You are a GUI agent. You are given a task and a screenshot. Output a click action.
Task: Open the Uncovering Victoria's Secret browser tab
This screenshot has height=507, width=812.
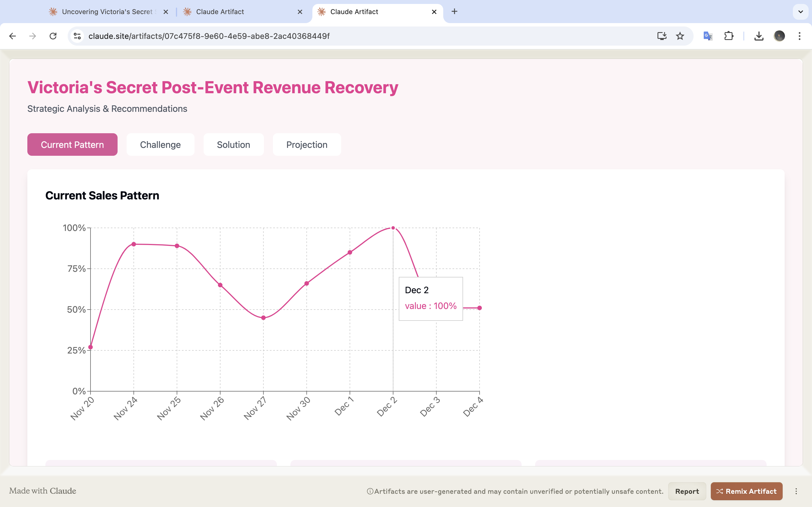[x=107, y=12]
